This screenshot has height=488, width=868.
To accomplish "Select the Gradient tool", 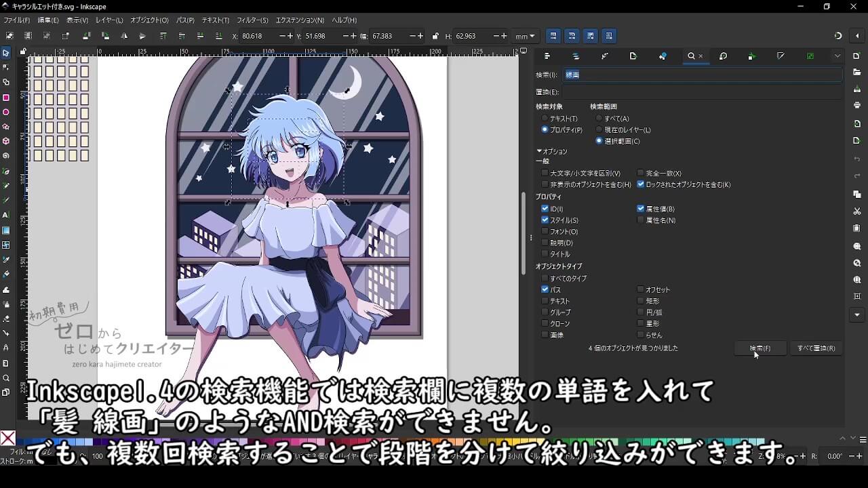I will click(x=6, y=230).
